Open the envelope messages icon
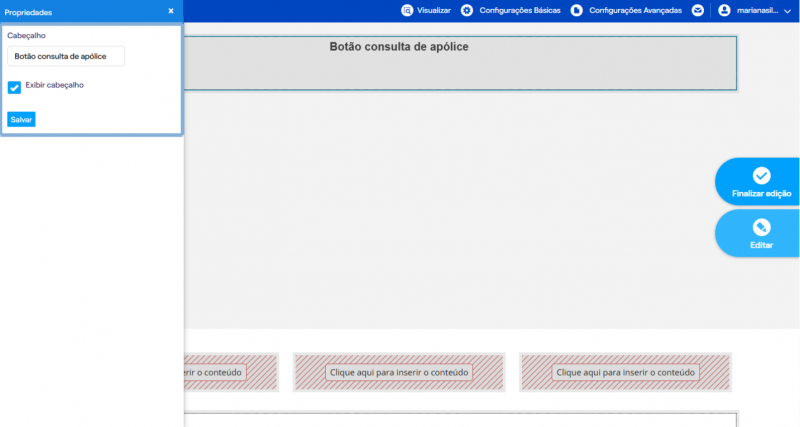800x427 pixels. coord(697,10)
